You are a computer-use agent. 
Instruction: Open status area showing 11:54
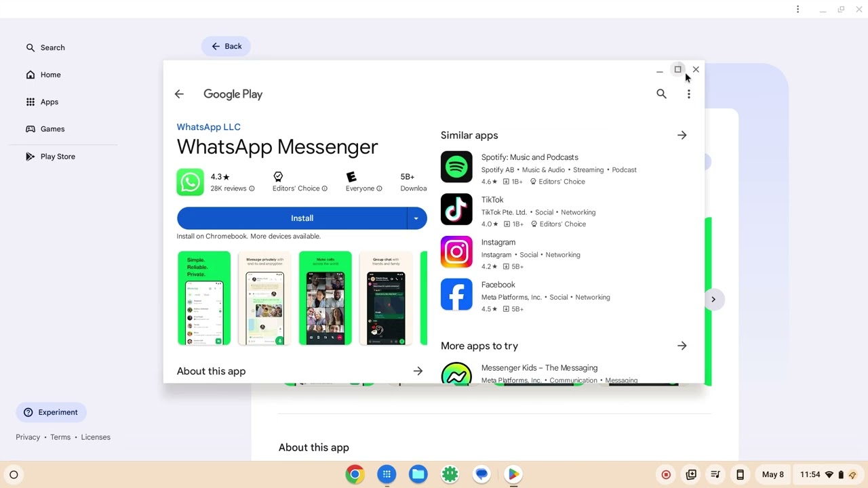tap(829, 474)
